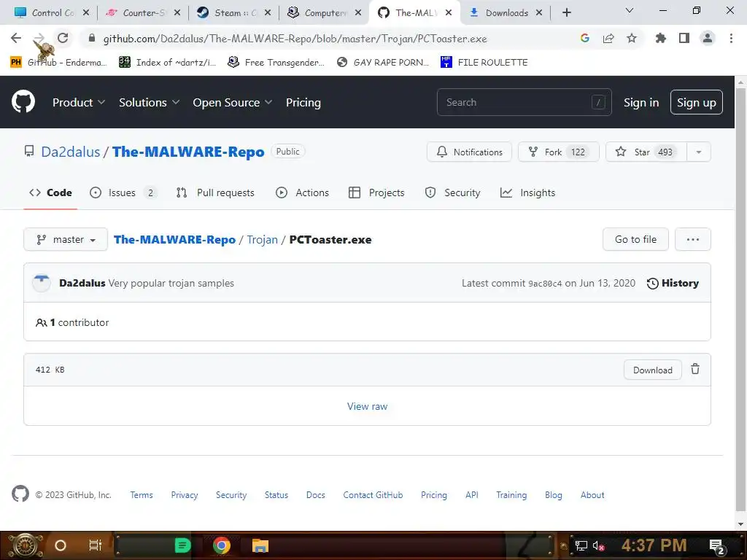The image size is (747, 560).
Task: Click the commit hash 9ac80c4
Action: [545, 284]
